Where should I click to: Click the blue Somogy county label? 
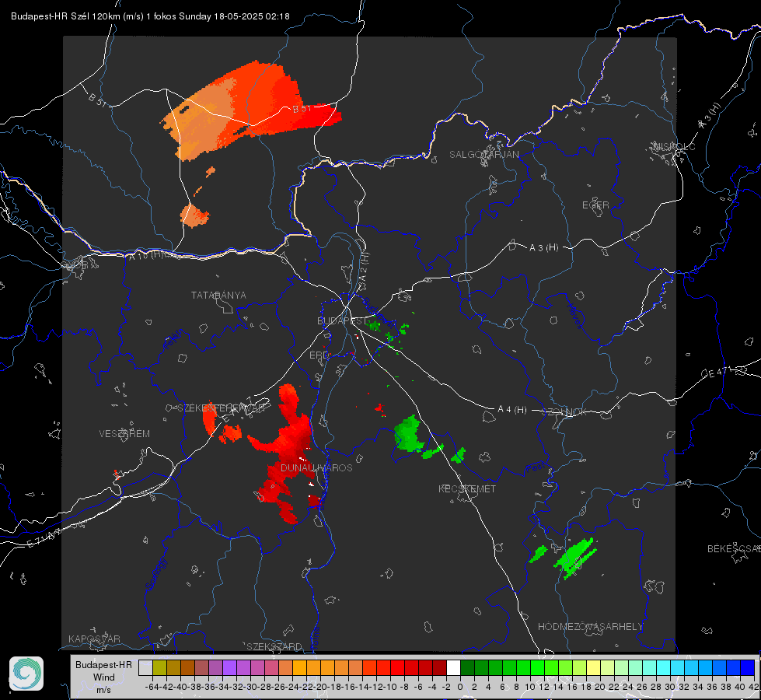[x=155, y=575]
